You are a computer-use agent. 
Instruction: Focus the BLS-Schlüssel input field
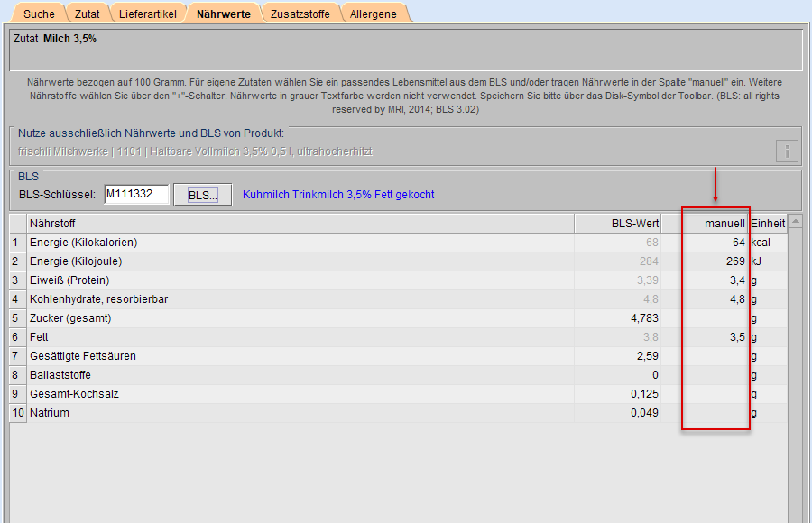pyautogui.click(x=137, y=194)
